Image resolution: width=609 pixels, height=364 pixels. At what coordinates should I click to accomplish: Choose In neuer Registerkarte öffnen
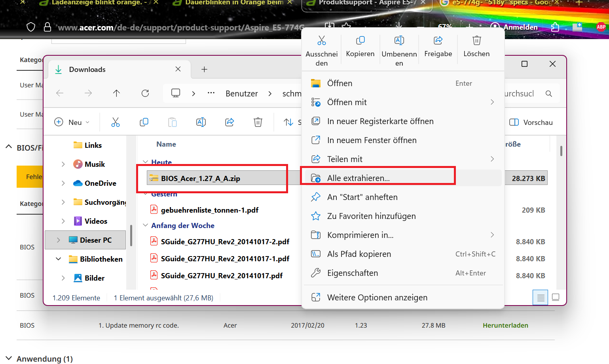[403, 121]
